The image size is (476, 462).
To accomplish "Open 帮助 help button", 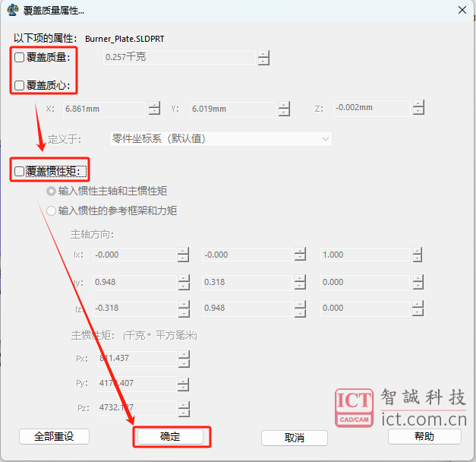I will [424, 437].
